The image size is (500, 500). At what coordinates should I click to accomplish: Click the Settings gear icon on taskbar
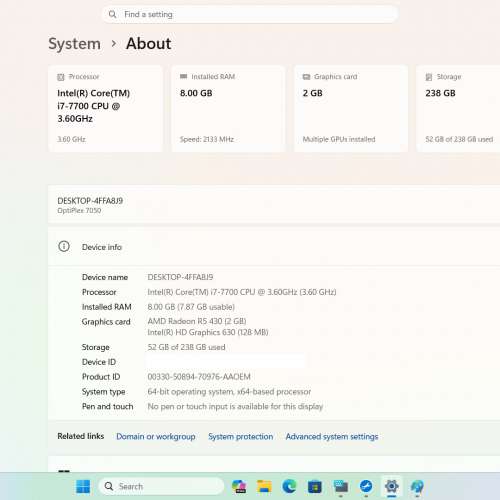392,486
